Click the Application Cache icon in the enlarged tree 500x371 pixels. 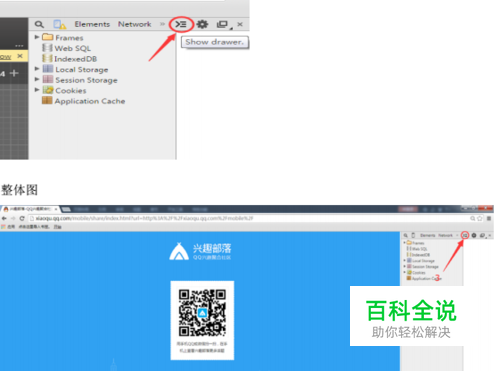click(x=47, y=100)
